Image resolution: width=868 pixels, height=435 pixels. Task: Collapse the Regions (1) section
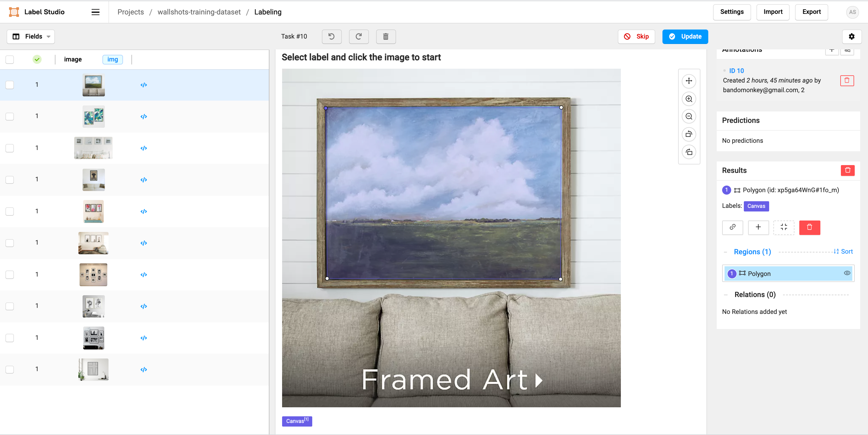click(725, 252)
